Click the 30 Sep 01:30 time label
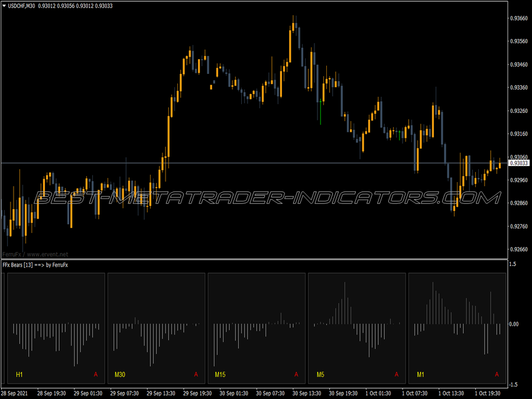The image size is (532, 399). [x=233, y=393]
